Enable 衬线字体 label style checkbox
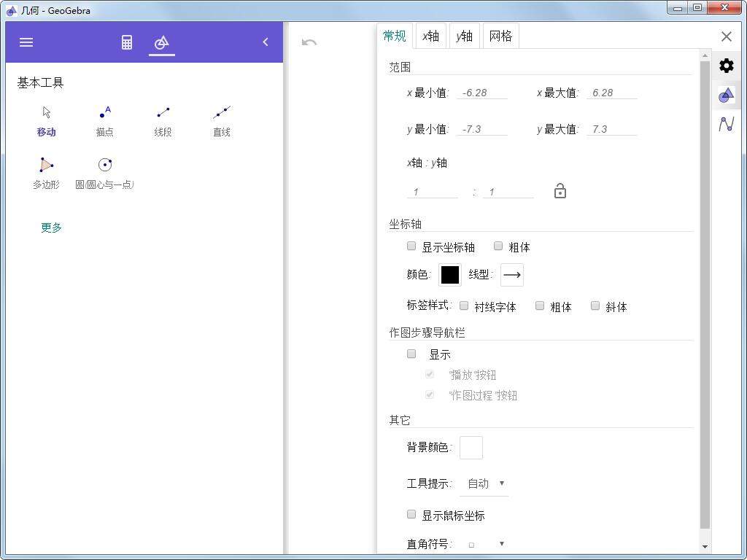The width and height of the screenshot is (747, 560). [x=464, y=306]
